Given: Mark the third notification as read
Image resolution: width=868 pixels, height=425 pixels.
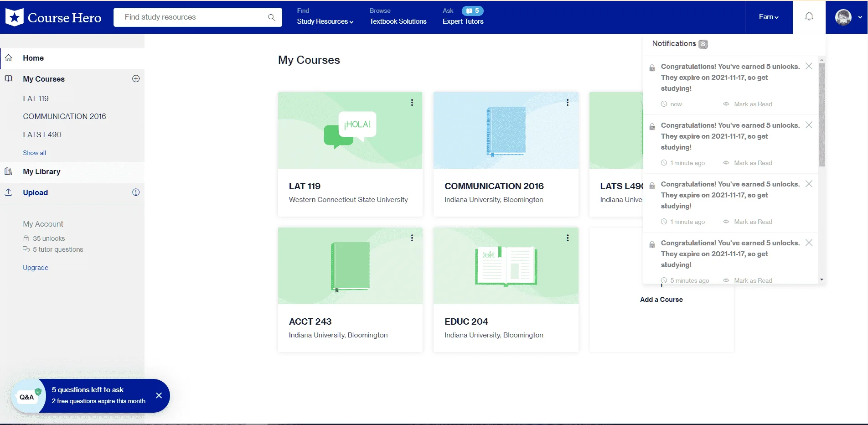Looking at the screenshot, I should [748, 222].
